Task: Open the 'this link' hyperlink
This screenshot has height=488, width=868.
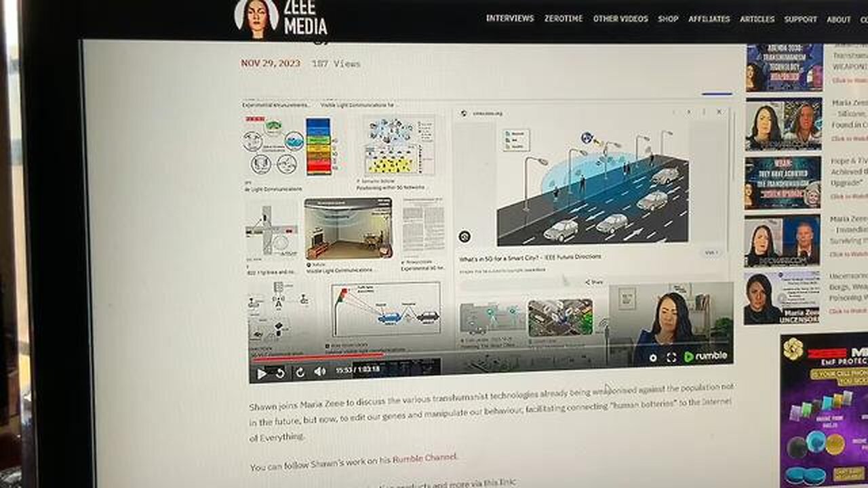Action: click(x=499, y=483)
